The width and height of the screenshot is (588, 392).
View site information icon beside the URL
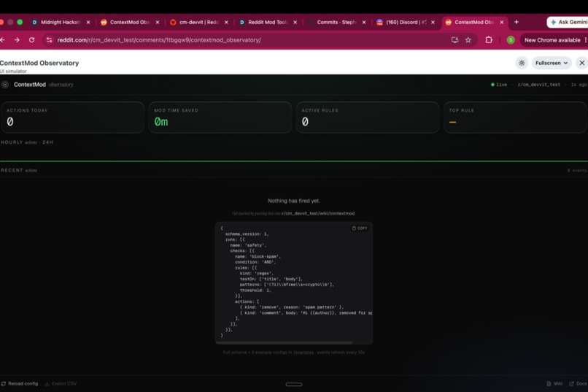click(49, 39)
